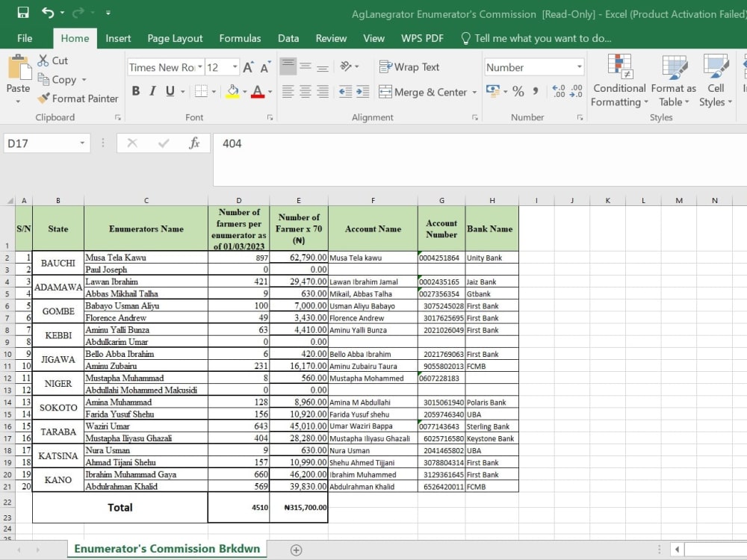Image resolution: width=747 pixels, height=560 pixels.
Task: Select Enumerator's Commission Brkdwn sheet tab
Action: (167, 549)
